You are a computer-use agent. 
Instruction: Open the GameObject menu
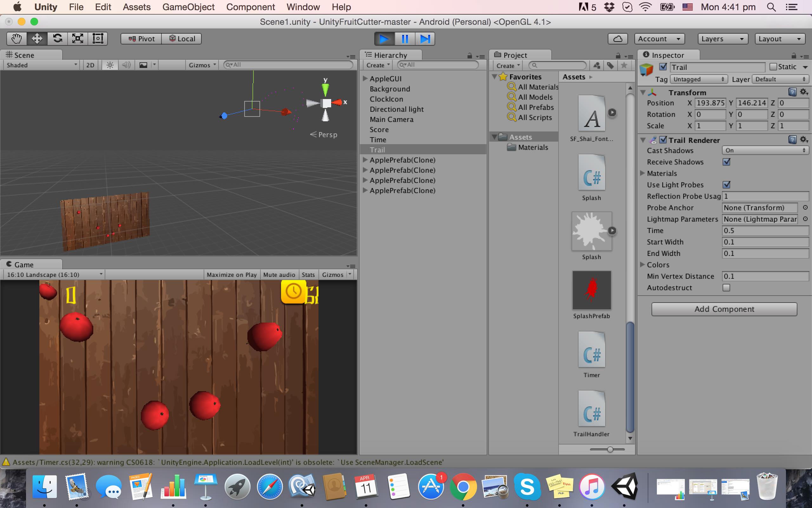tap(188, 7)
